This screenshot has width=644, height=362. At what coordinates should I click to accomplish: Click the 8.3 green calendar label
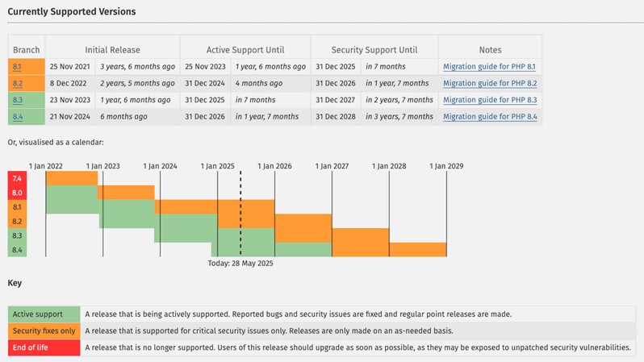[x=17, y=235]
